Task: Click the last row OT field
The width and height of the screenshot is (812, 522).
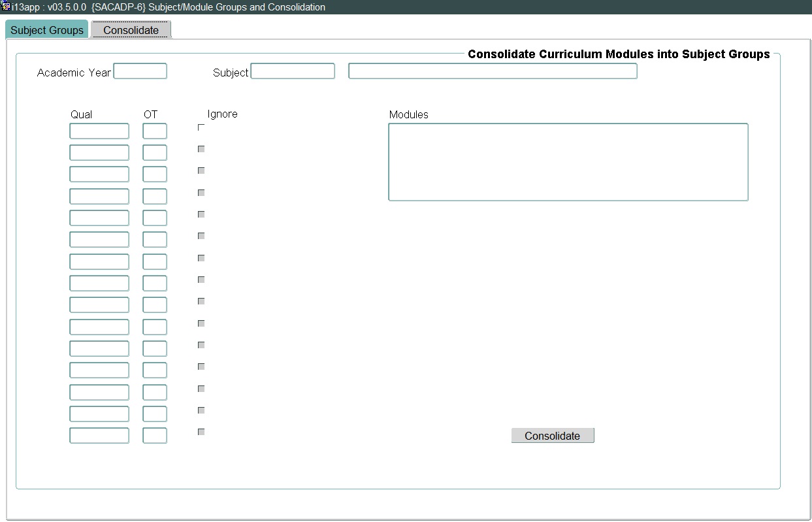Action: (155, 436)
